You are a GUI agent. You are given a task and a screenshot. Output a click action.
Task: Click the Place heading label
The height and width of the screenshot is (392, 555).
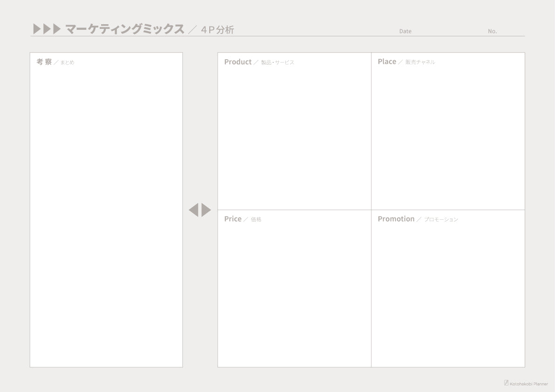point(387,61)
